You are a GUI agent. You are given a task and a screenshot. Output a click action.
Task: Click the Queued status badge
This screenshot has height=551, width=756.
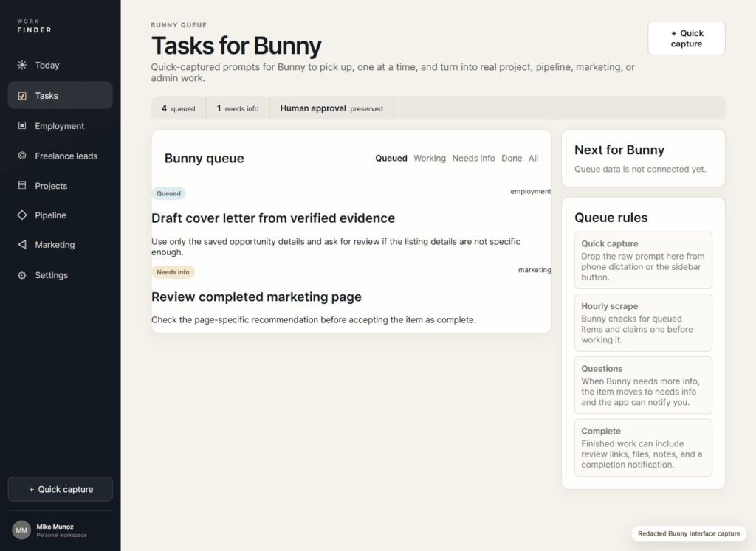(x=169, y=193)
